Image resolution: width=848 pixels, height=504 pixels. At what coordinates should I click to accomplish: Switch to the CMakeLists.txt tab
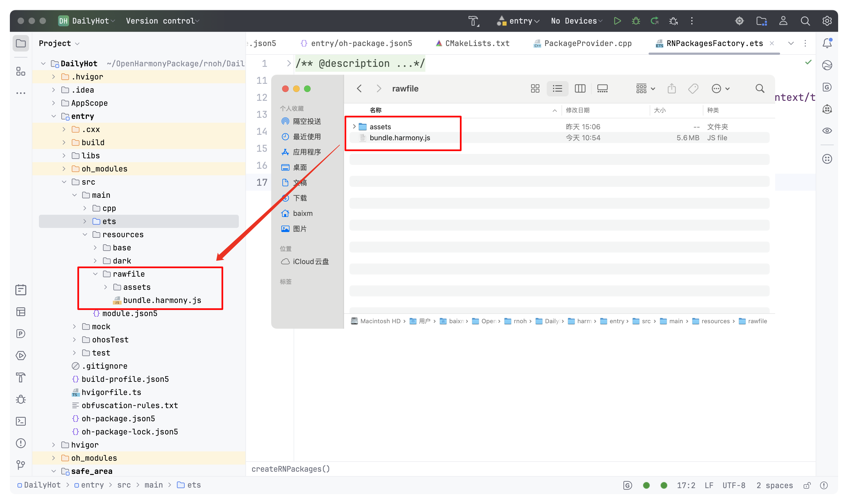coord(477,44)
